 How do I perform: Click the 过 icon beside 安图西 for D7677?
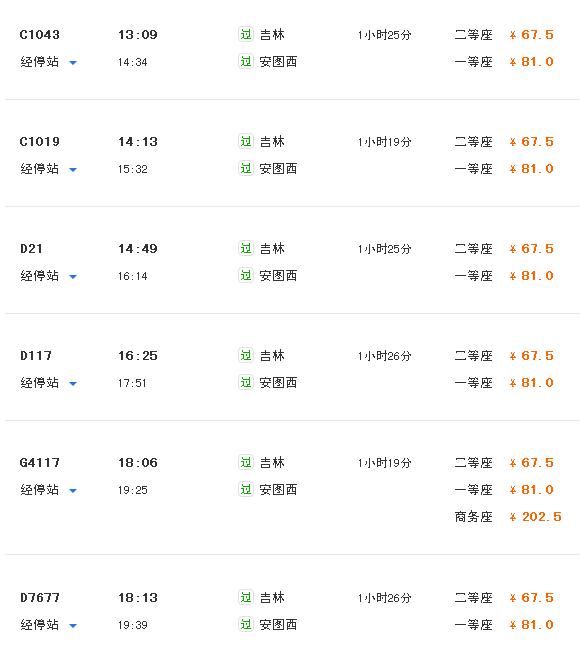[246, 624]
